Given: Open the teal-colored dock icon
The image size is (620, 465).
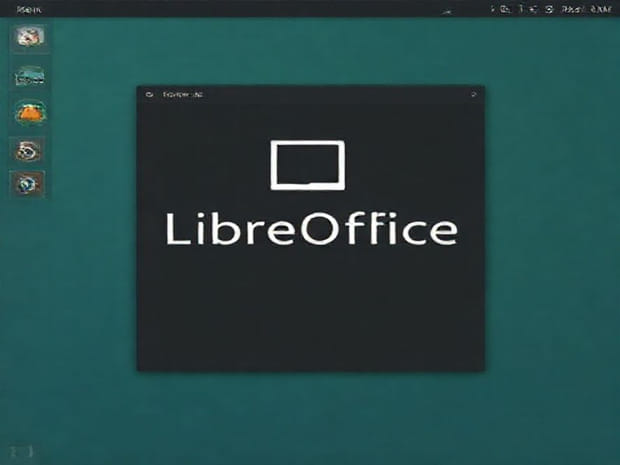Looking at the screenshot, I should (30, 77).
